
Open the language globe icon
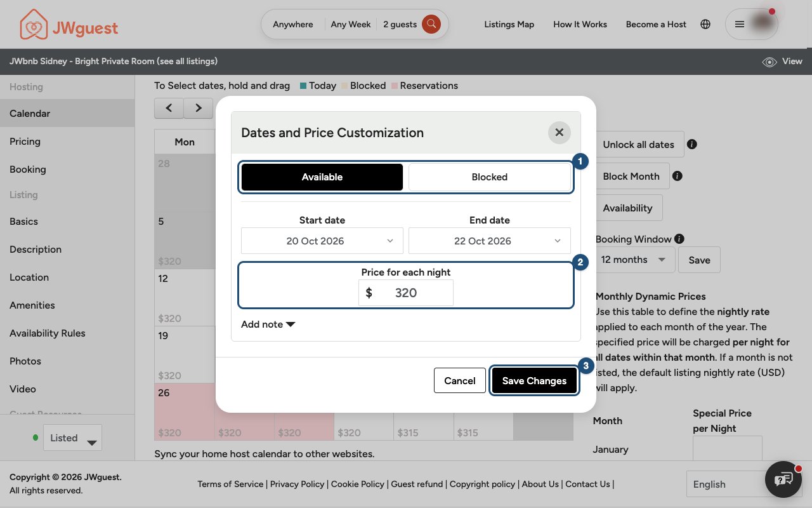pos(705,24)
